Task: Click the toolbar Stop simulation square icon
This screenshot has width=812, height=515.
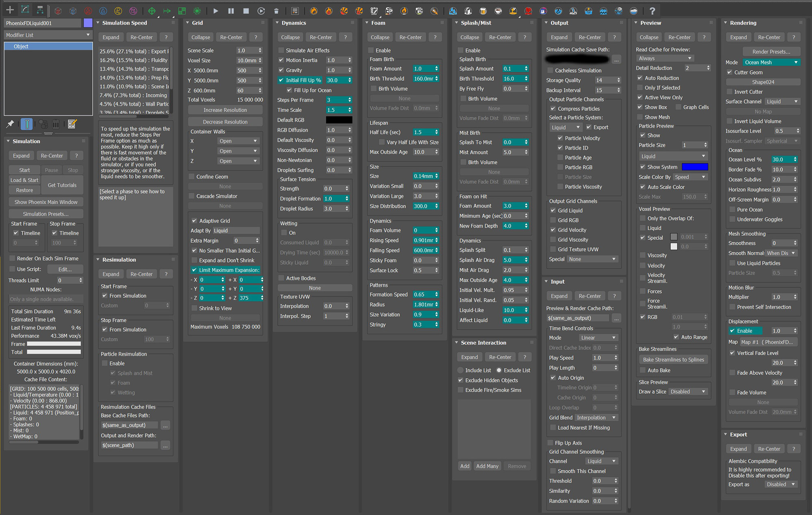Action: coord(246,11)
